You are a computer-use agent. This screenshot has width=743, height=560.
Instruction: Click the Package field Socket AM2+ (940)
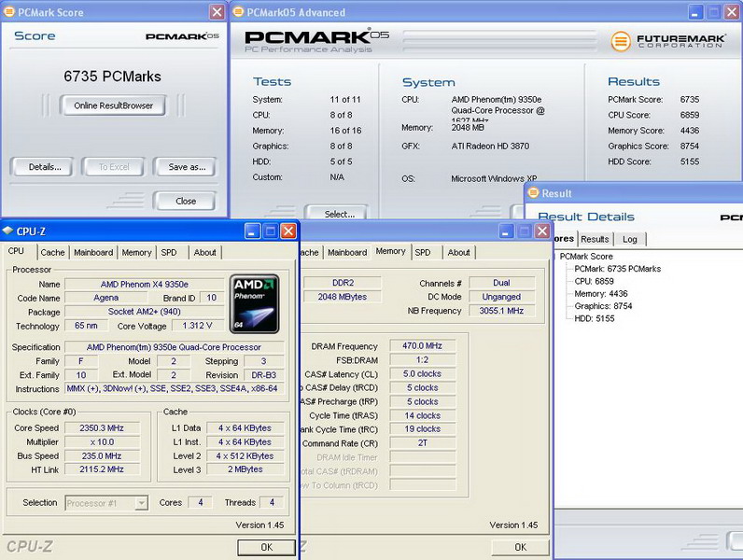[x=144, y=312]
